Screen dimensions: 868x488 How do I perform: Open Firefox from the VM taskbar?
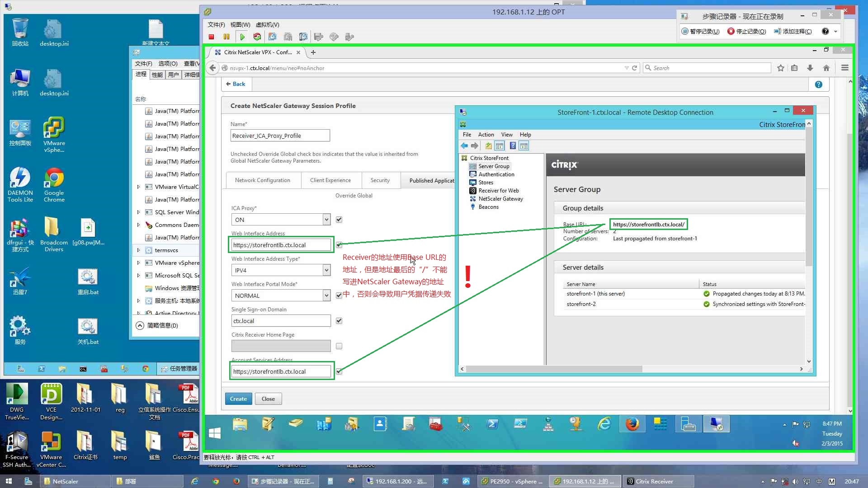(x=632, y=424)
